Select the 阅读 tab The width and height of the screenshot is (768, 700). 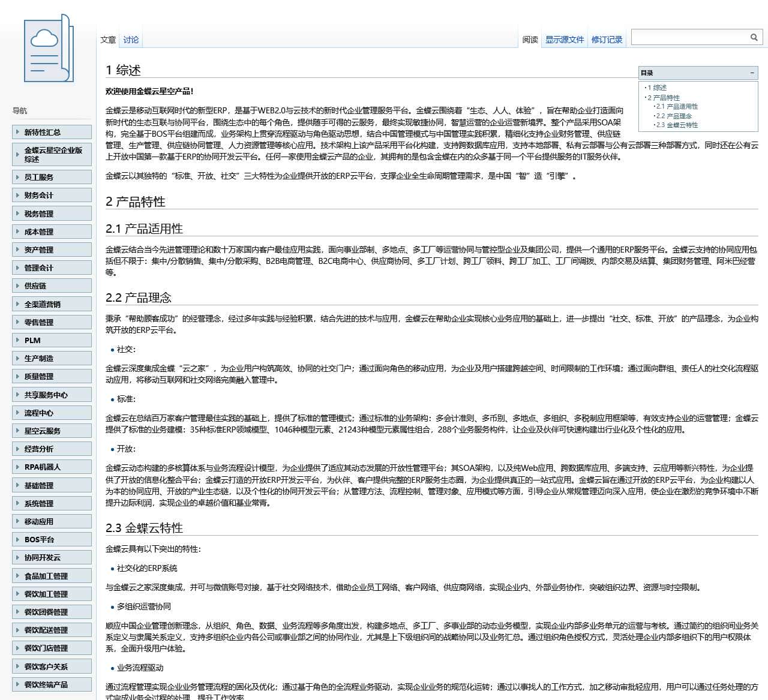click(x=530, y=40)
